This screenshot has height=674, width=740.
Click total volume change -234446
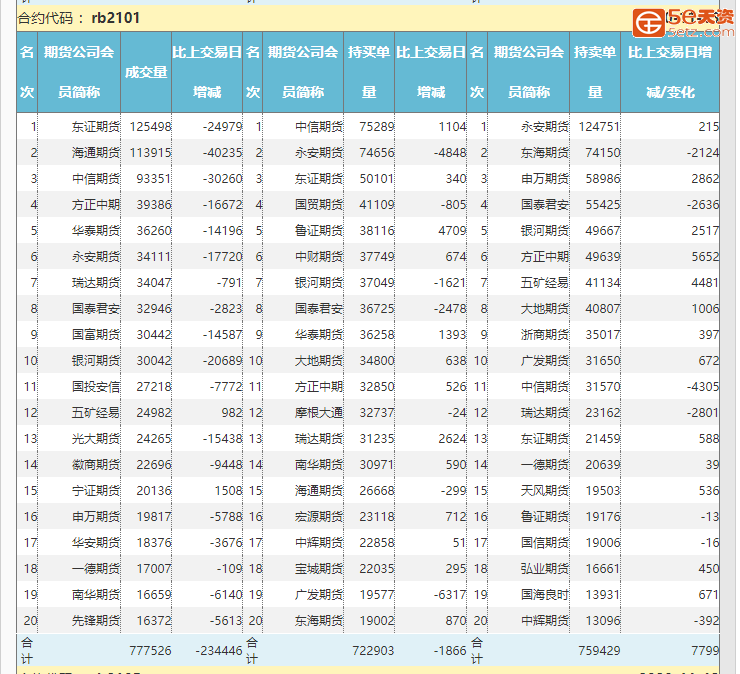click(x=219, y=650)
